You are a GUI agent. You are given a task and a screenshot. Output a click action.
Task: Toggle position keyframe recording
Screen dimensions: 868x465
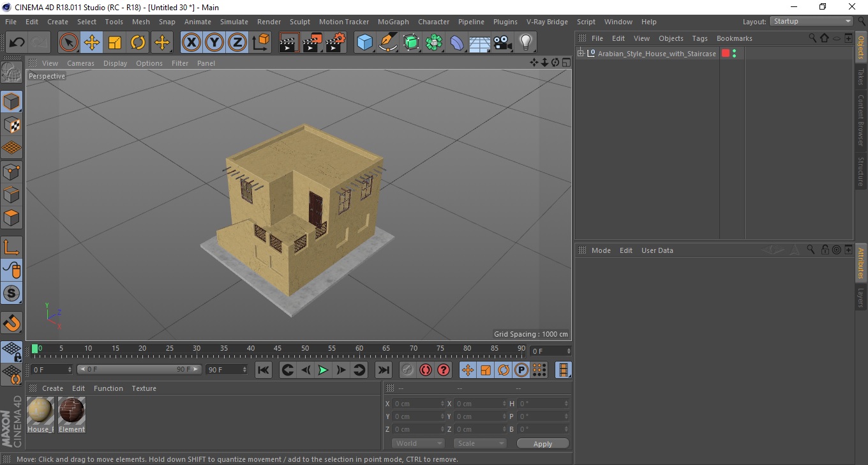[x=468, y=370]
